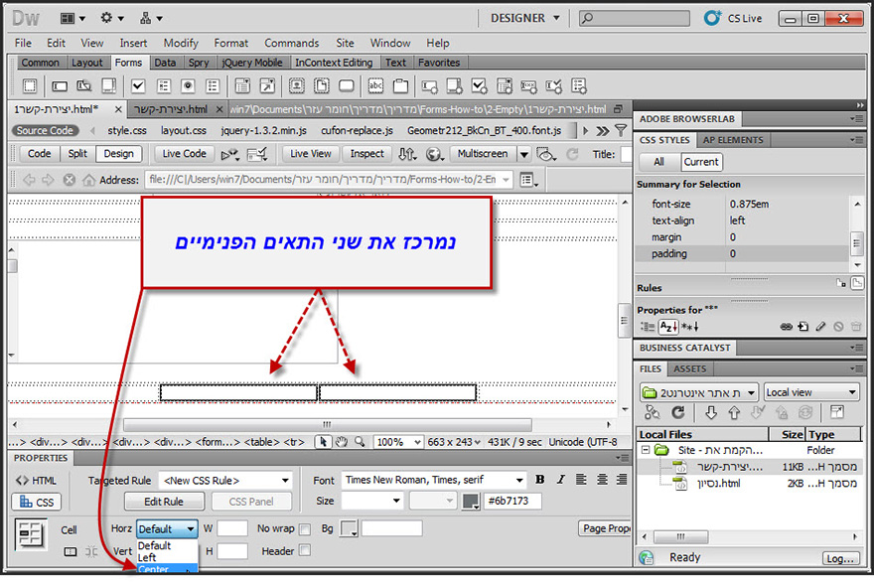Viewport: 874px width, 588px height.
Task: Apply Bold formatting in the Properties panel
Action: (539, 480)
